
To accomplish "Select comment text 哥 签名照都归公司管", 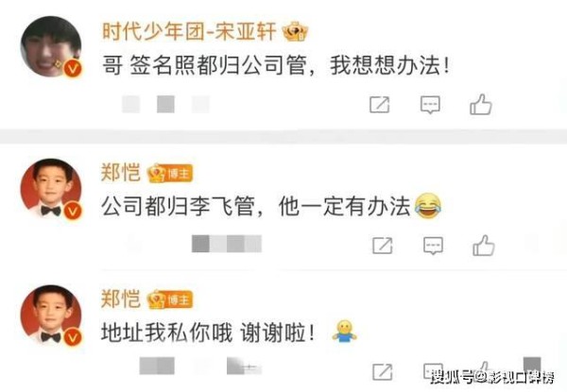I will pyautogui.click(x=204, y=65).
